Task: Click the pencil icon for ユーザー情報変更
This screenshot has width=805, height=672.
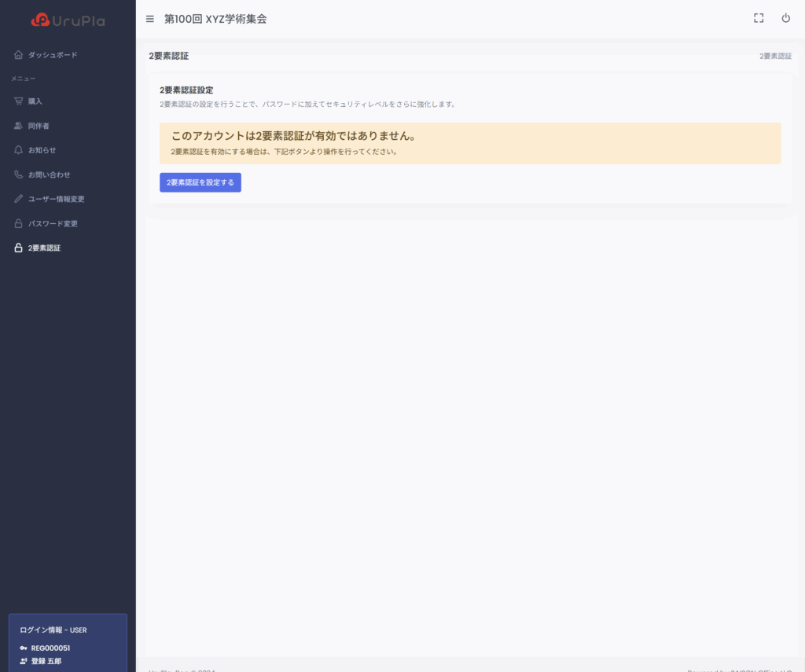Action: pyautogui.click(x=19, y=199)
